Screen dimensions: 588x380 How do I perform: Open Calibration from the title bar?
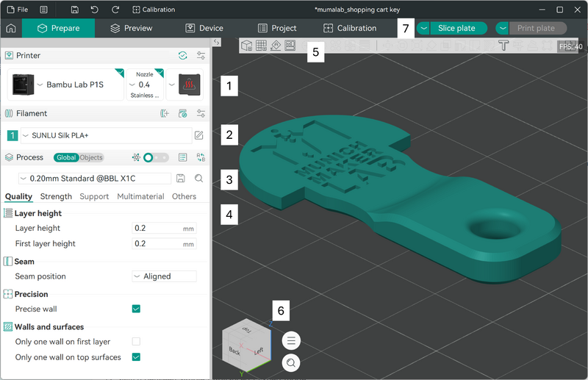154,10
